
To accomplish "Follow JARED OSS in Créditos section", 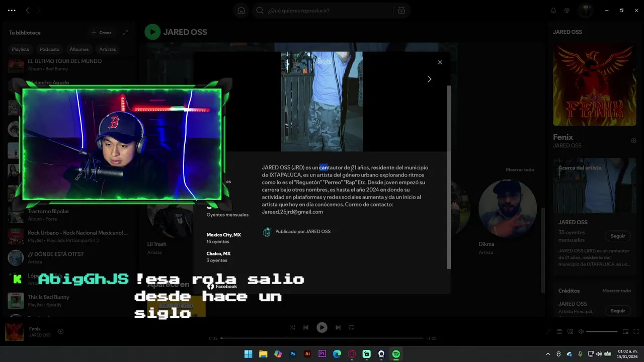I will click(617, 311).
